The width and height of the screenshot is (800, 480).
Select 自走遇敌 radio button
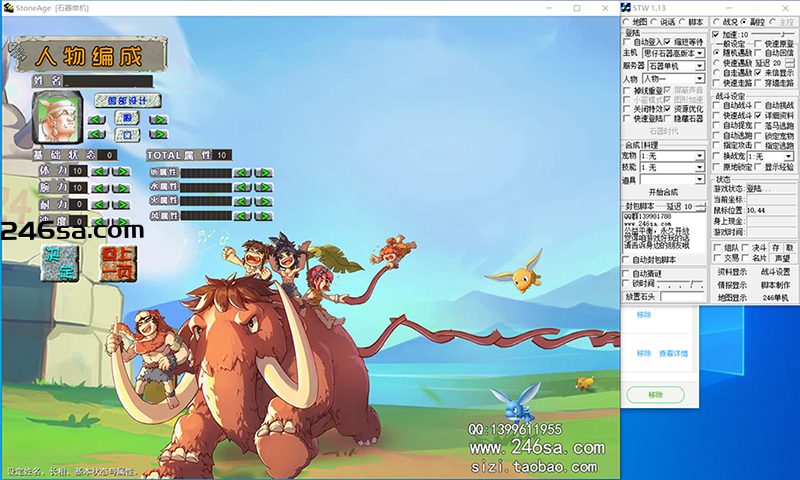[x=717, y=73]
